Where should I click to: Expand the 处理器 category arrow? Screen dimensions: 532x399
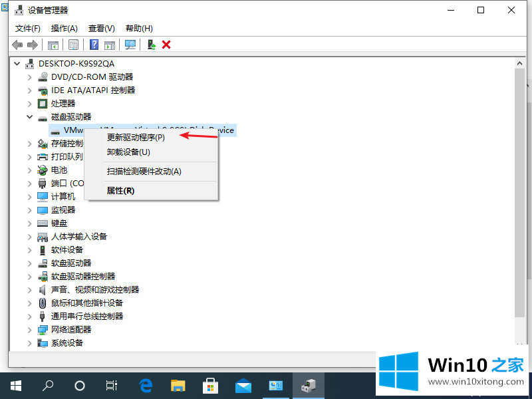tap(30, 103)
